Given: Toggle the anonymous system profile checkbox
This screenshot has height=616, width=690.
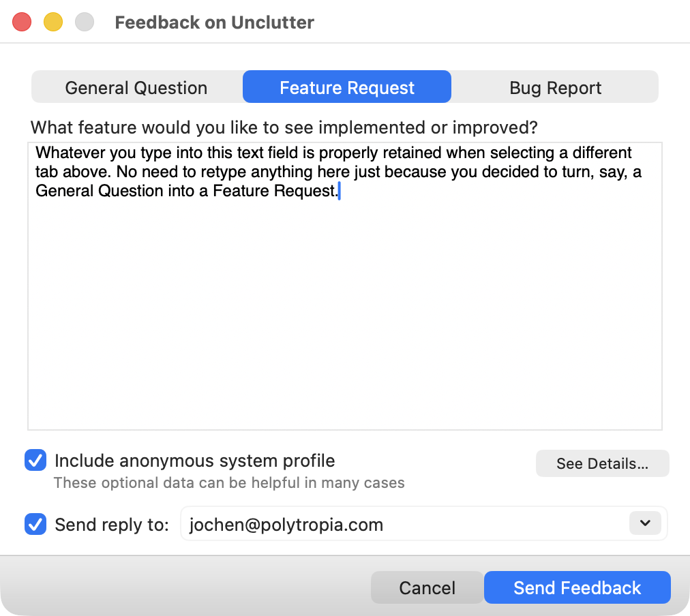Looking at the screenshot, I should (35, 460).
